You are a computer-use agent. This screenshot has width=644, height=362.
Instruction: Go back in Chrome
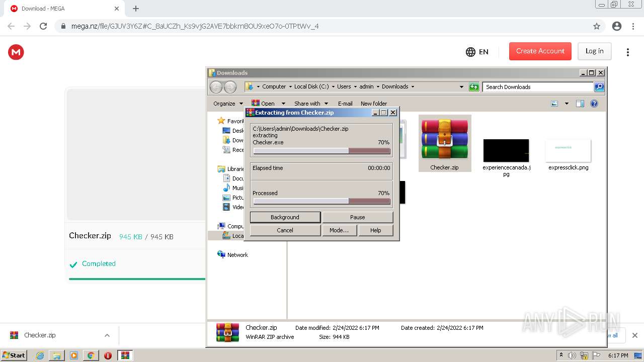click(x=11, y=26)
